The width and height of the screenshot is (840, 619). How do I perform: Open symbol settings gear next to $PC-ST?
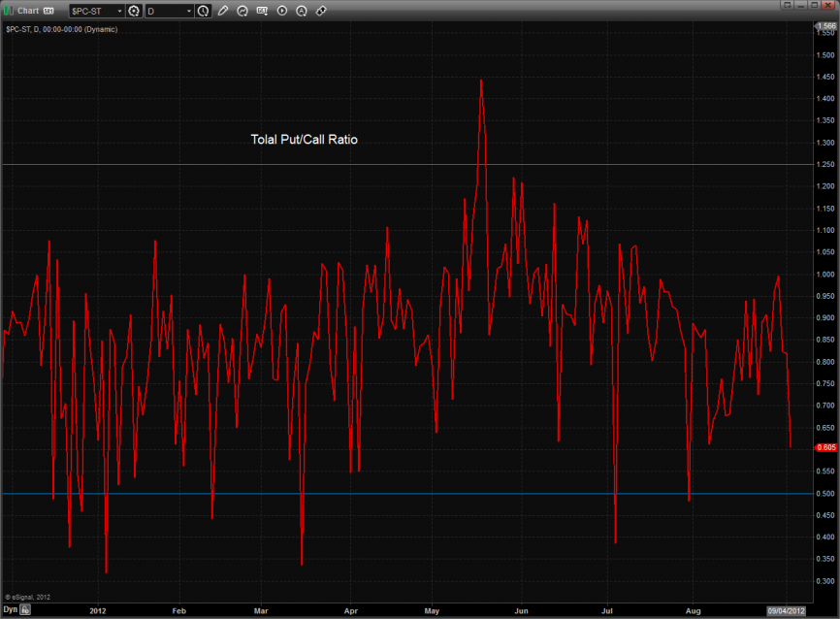pyautogui.click(x=134, y=11)
